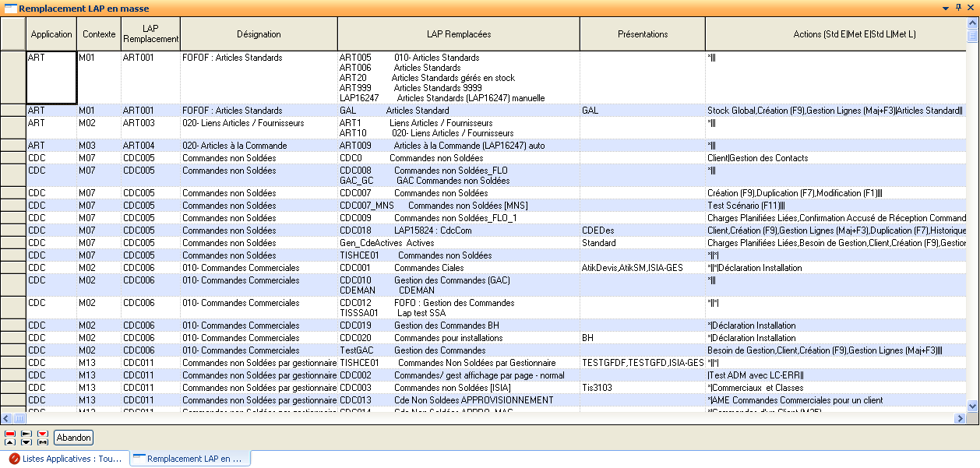Open the panel title bar dropdown arrow
The width and height of the screenshot is (980, 468).
pyautogui.click(x=946, y=8)
